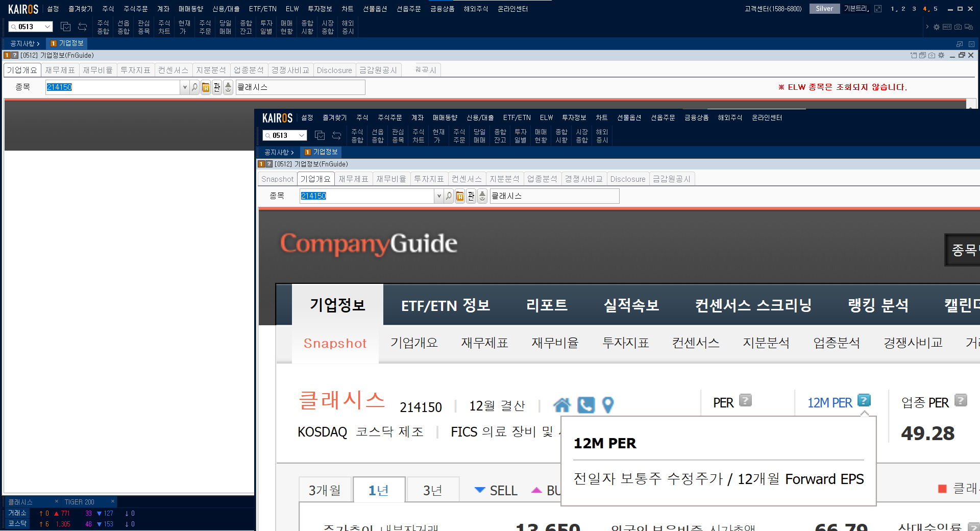980x531 pixels.
Task: Select the 1년 chart period
Action: click(x=379, y=491)
